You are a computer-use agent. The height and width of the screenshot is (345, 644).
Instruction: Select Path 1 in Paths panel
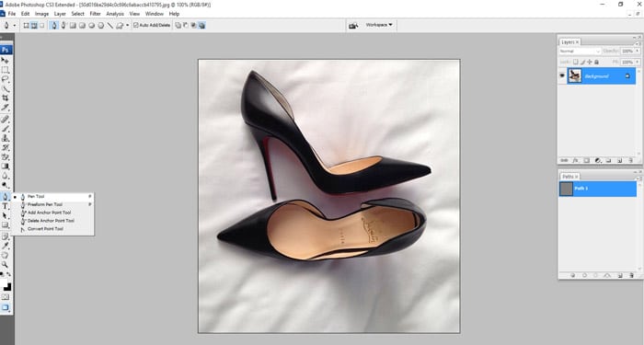[598, 189]
